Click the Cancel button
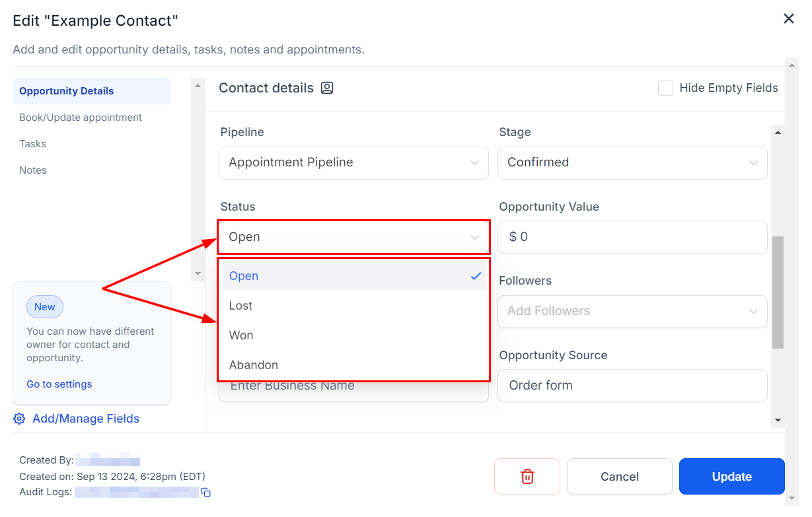The image size is (812, 517). (619, 477)
